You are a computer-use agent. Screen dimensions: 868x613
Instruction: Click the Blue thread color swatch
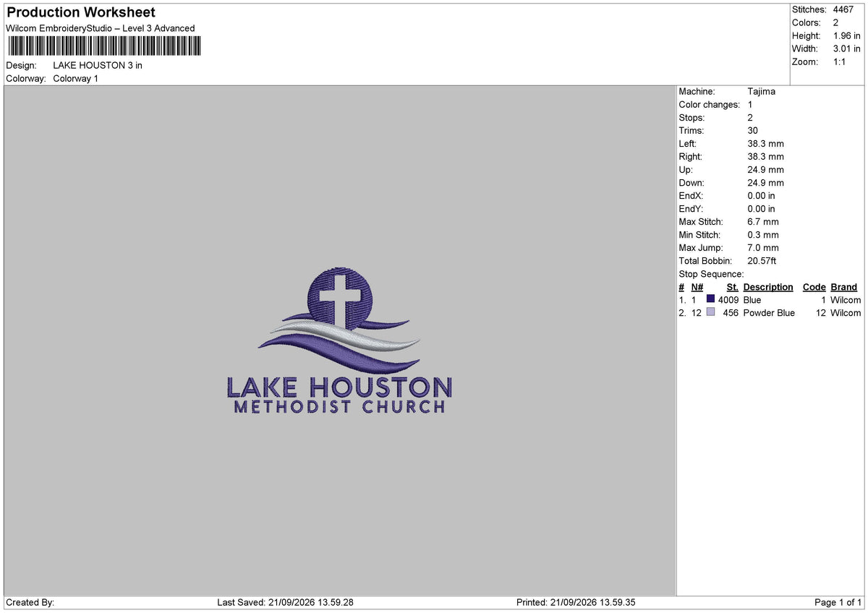click(x=711, y=299)
